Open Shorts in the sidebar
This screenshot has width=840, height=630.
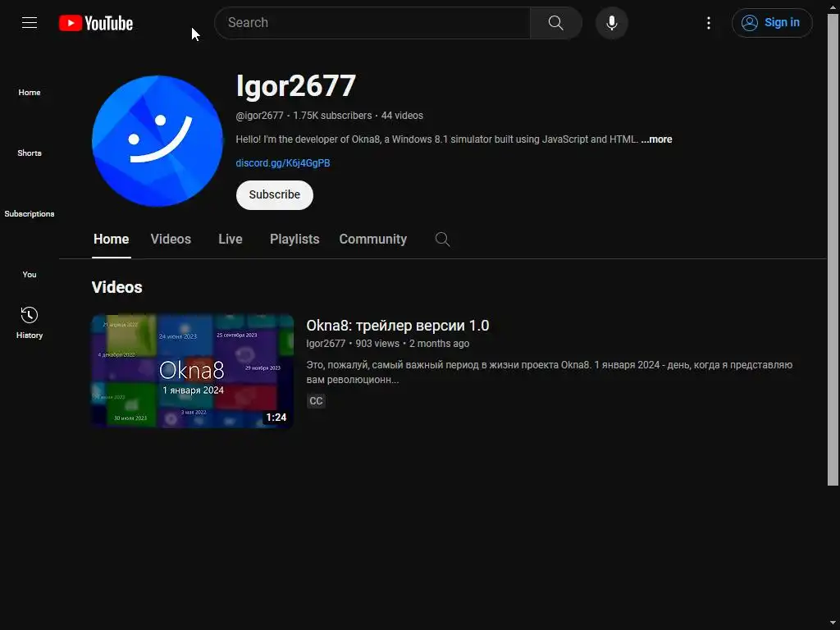tap(30, 153)
